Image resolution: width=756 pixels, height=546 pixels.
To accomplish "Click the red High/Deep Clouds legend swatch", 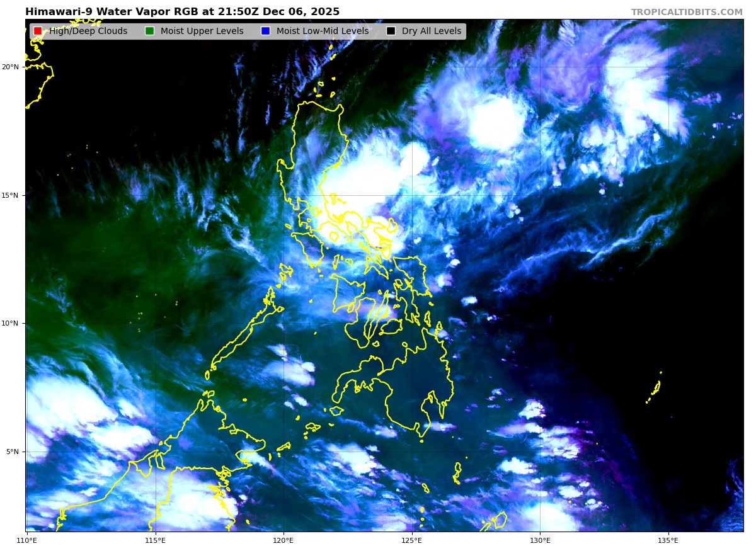I will pyautogui.click(x=38, y=31).
